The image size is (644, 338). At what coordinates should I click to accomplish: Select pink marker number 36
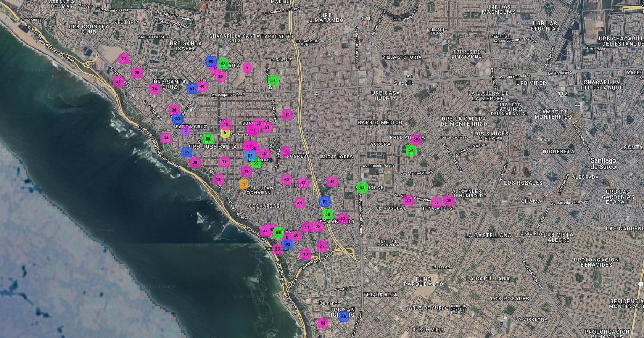point(259,123)
